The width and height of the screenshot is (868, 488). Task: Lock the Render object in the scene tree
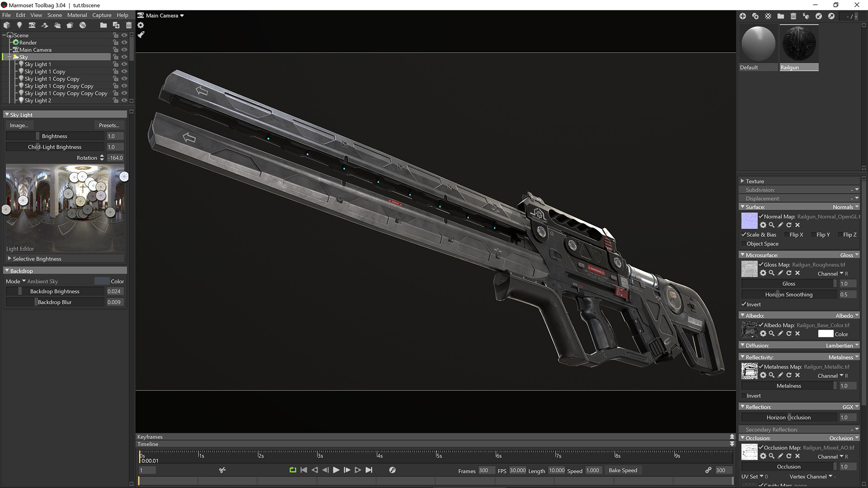pos(116,42)
